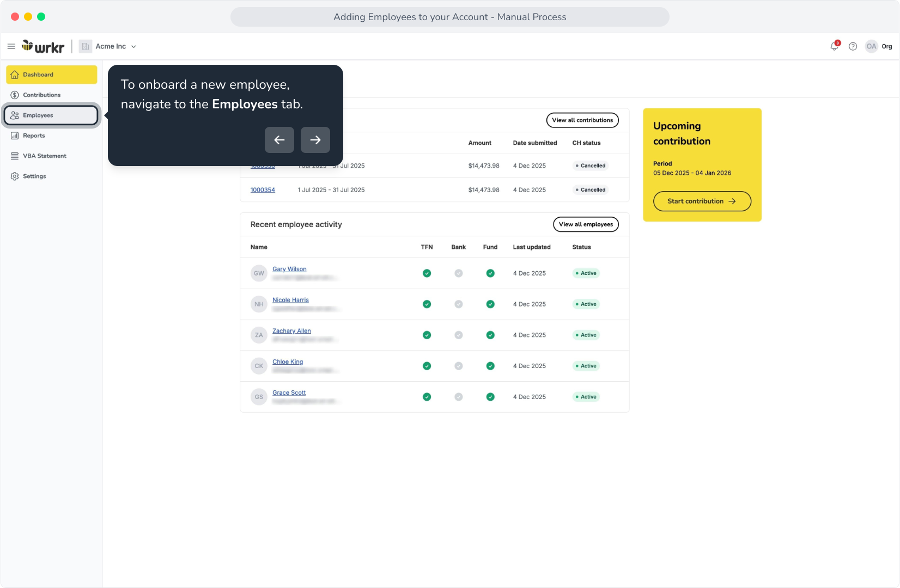Click the Start contribution button
This screenshot has height=588, width=900.
(x=702, y=201)
